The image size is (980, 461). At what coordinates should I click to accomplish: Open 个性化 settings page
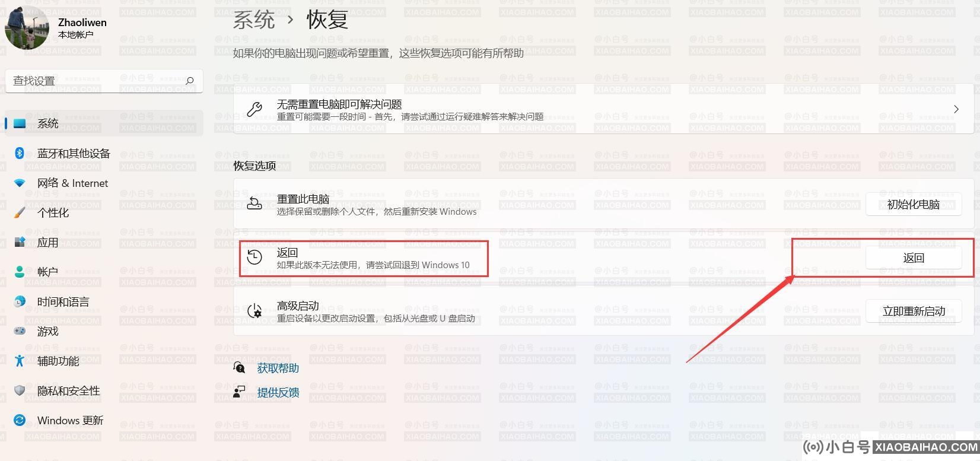tap(53, 212)
